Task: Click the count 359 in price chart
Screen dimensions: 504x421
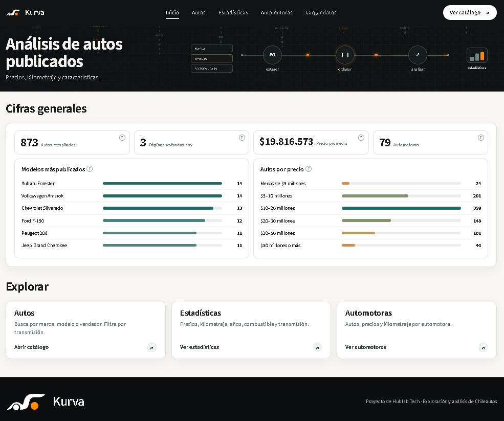Action: tap(477, 208)
